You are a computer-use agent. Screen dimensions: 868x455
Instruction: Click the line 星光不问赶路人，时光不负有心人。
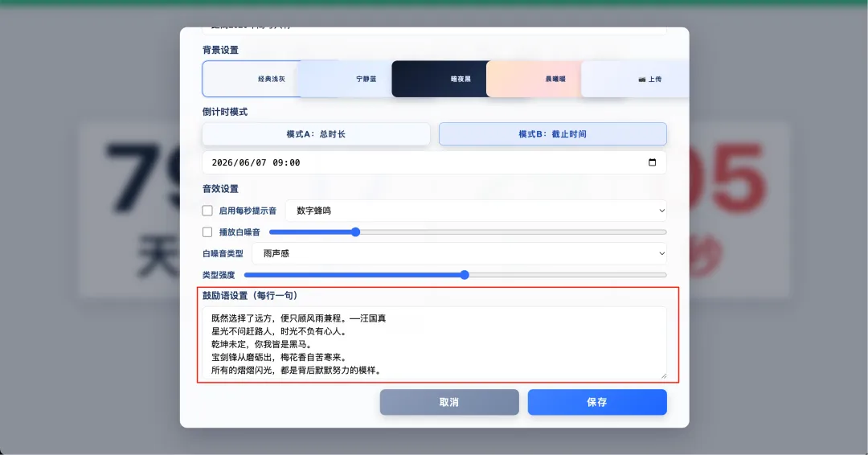coord(279,331)
